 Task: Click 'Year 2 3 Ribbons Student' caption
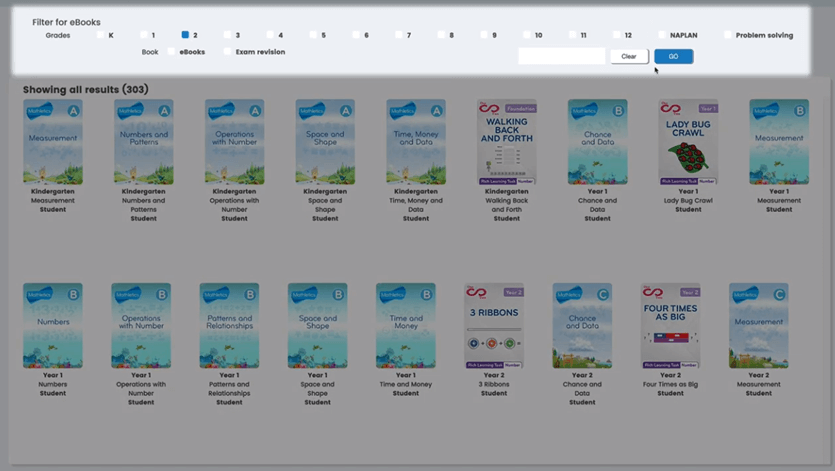point(494,384)
